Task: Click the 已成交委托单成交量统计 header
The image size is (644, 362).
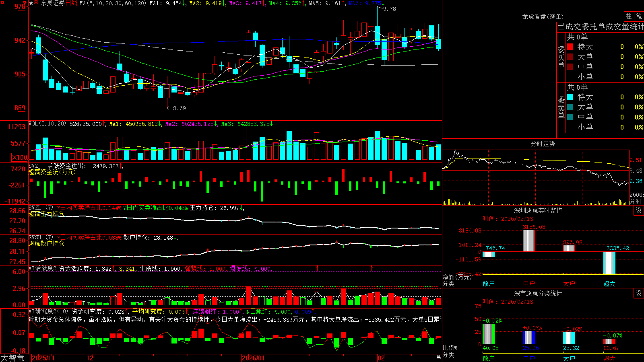Action: coord(601,27)
